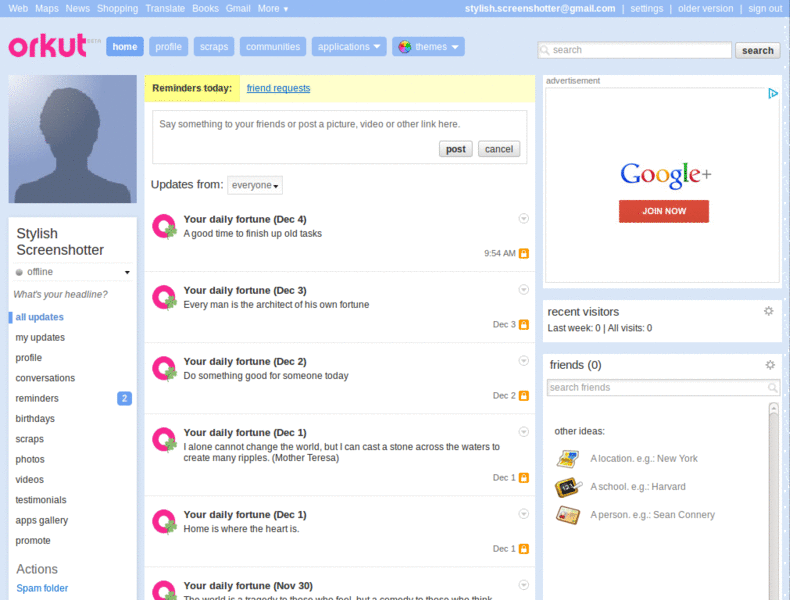Screen dimensions: 800x600
Task: Open options arrow for Dec 3 fortune post
Action: pos(523,290)
